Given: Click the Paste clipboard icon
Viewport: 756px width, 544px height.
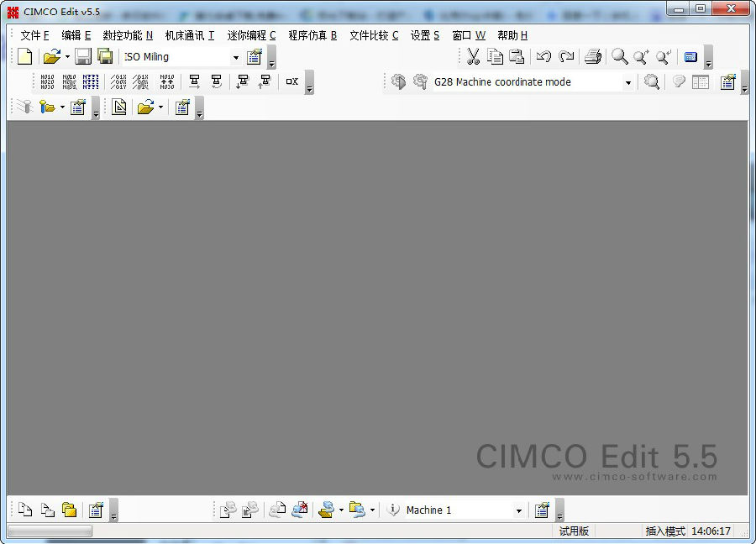Looking at the screenshot, I should pos(517,57).
